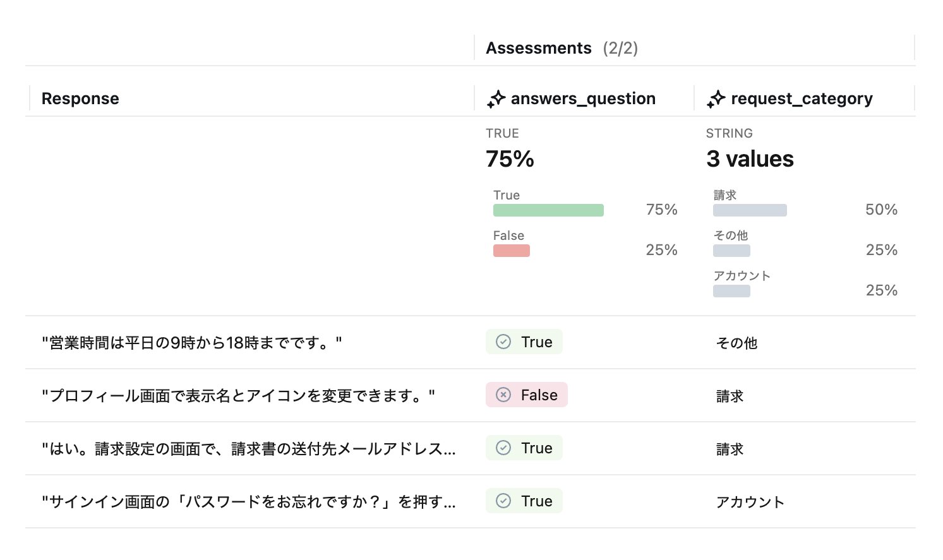This screenshot has width=943, height=560.
Task: Click the Assessments (2/2) header
Action: pos(562,48)
